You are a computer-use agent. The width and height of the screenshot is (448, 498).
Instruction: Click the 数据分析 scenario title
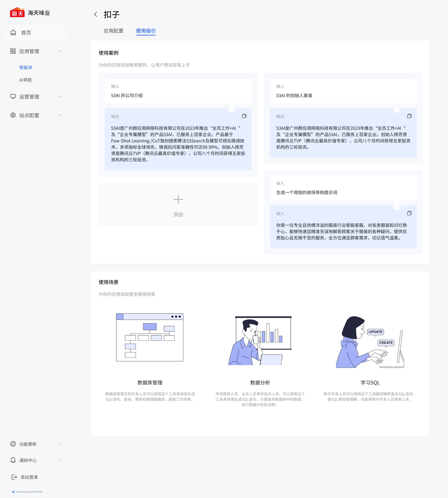click(260, 383)
